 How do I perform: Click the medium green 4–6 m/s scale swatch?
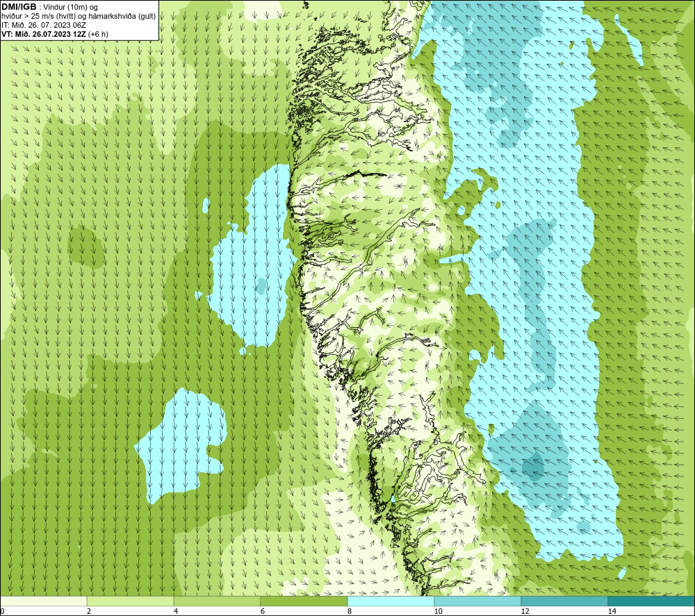(x=217, y=601)
